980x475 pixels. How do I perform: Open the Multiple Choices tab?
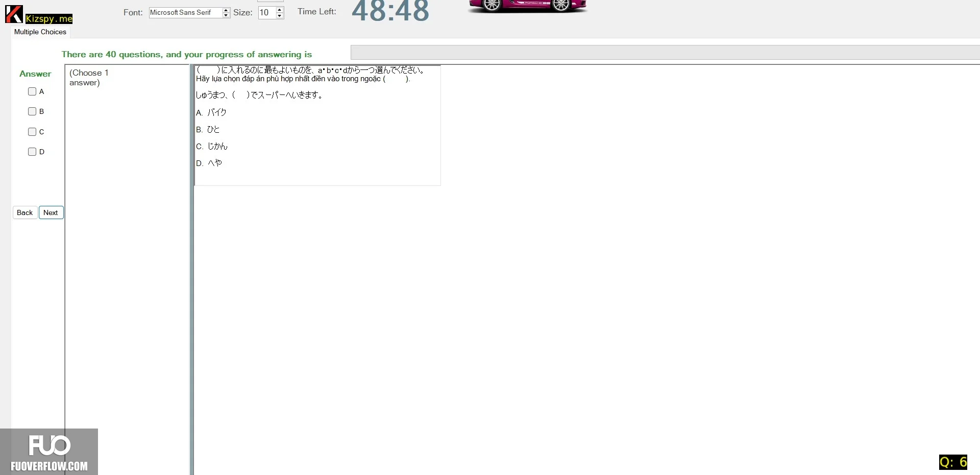[x=40, y=32]
